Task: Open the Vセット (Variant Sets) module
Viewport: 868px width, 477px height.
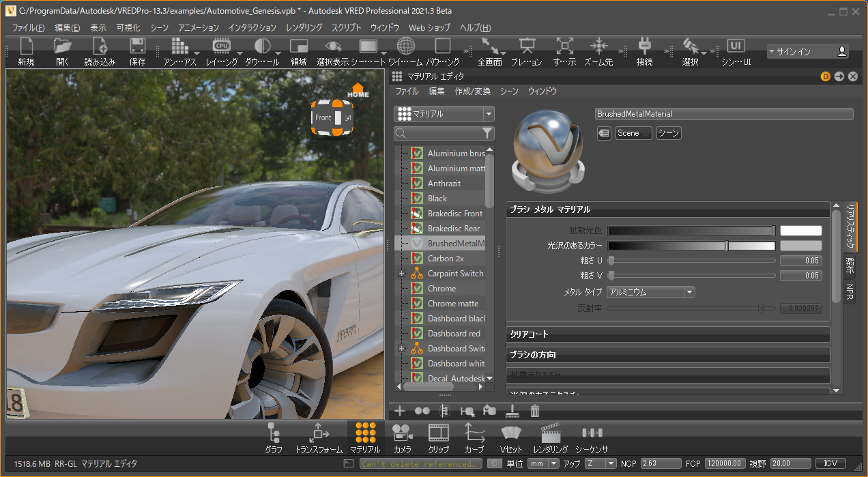Action: click(x=510, y=438)
